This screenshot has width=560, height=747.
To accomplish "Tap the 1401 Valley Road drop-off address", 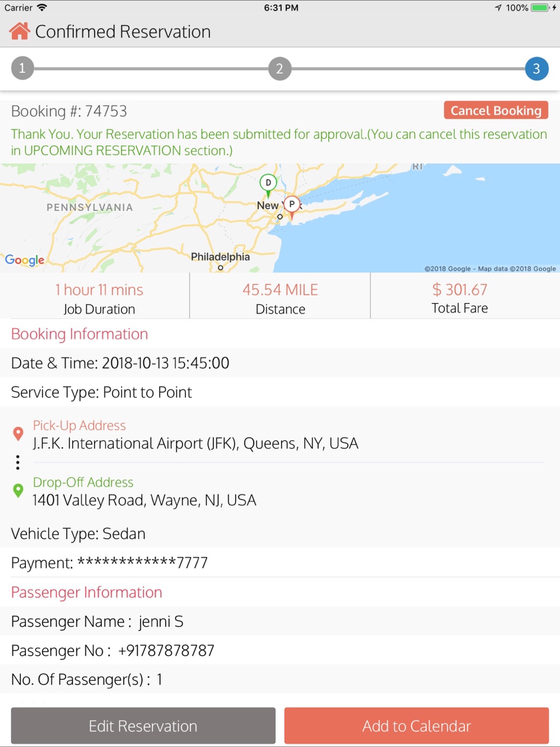I will [x=144, y=500].
